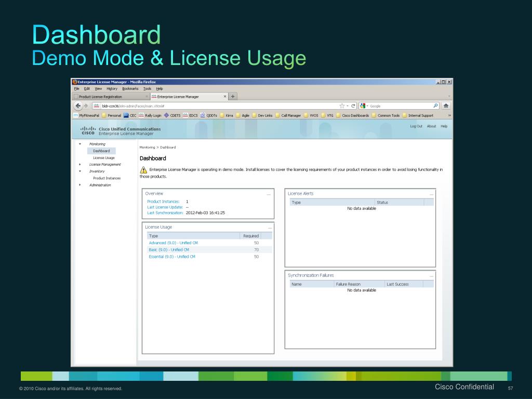The height and width of the screenshot is (399, 532).
Task: Switch to the Product License Registration tab
Action: click(x=111, y=97)
